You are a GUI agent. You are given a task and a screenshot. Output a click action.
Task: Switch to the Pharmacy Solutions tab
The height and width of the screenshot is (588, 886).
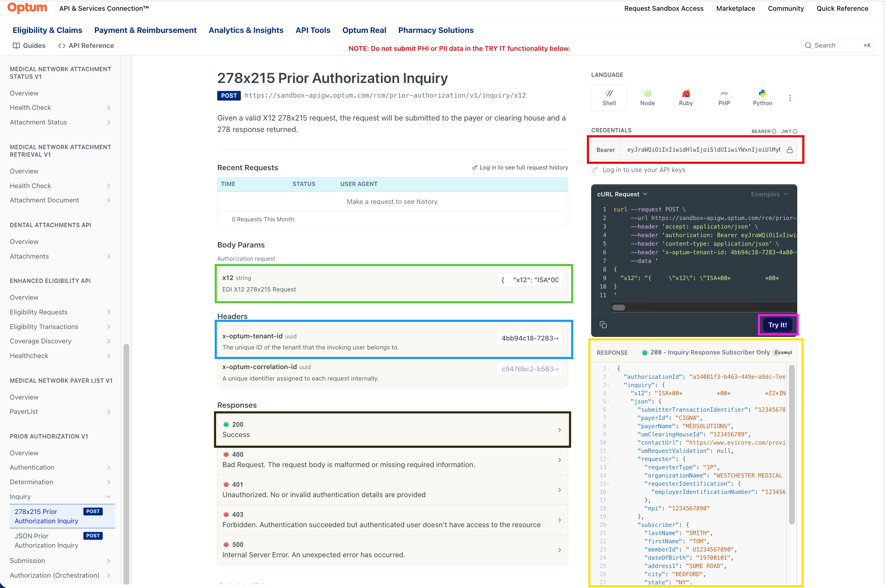(x=435, y=30)
